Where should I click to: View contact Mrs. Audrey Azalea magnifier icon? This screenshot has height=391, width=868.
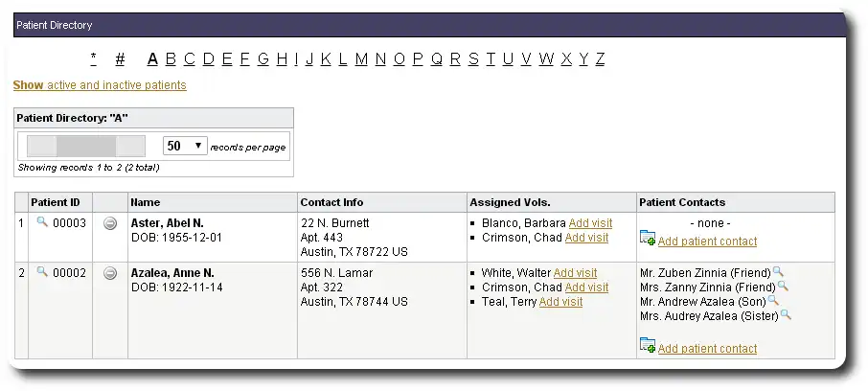[x=787, y=315]
